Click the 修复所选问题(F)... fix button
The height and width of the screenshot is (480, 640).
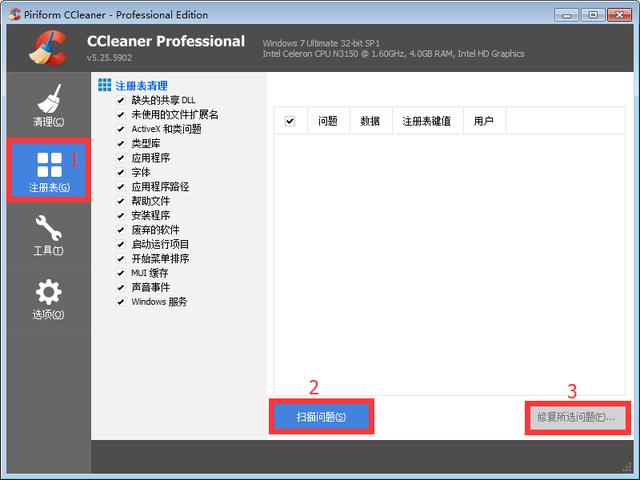tap(578, 417)
